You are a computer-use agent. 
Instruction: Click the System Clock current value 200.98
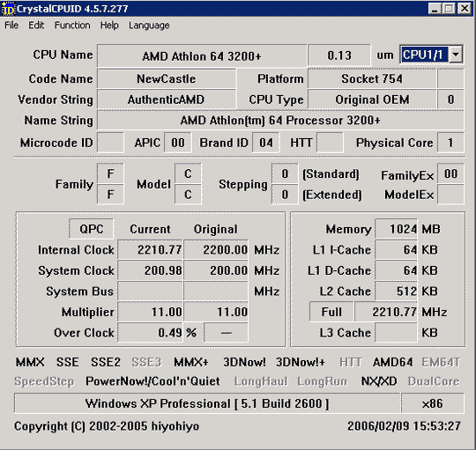(150, 270)
